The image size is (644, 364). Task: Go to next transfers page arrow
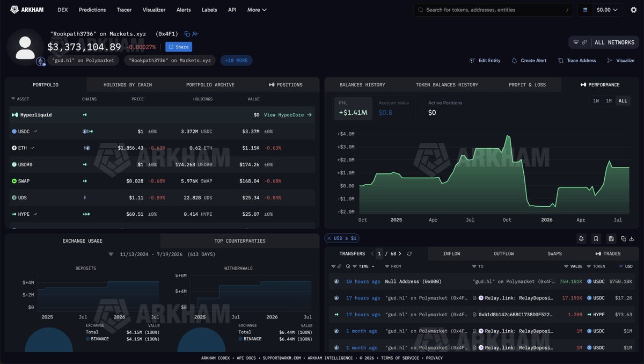(400, 253)
